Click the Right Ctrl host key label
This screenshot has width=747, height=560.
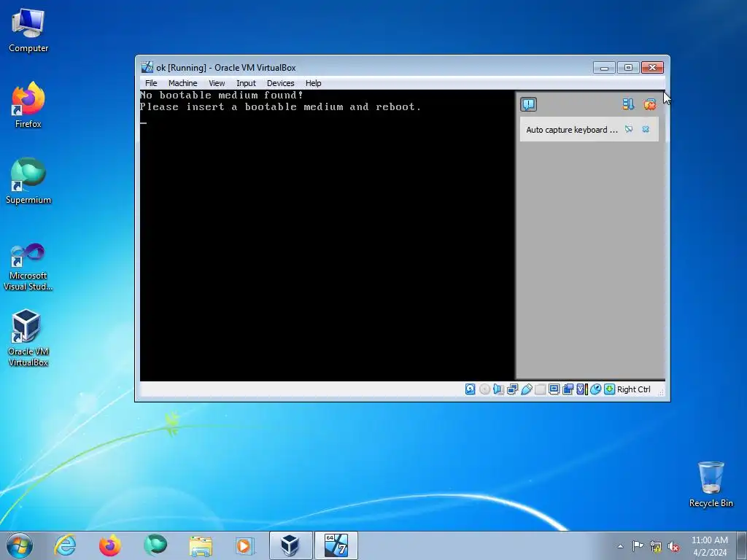pyautogui.click(x=634, y=389)
